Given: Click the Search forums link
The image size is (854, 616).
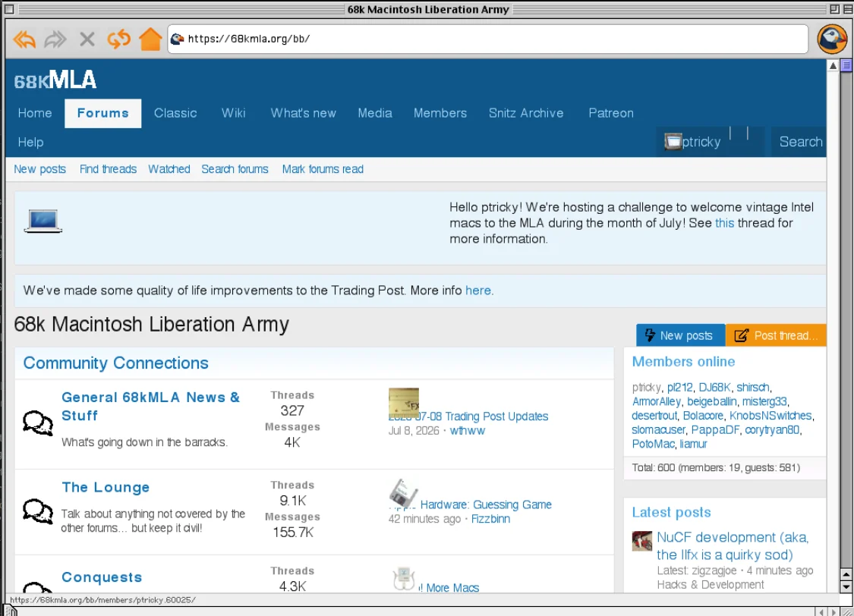Looking at the screenshot, I should 235,169.
